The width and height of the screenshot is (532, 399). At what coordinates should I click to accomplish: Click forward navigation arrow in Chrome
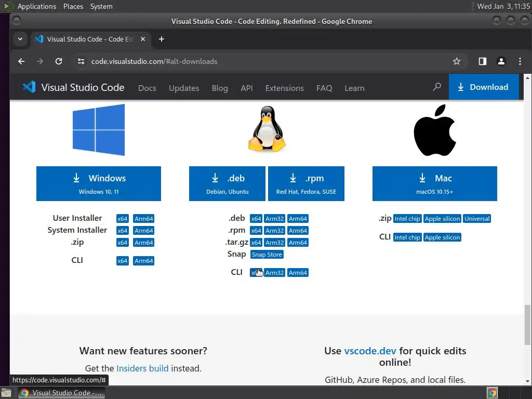coord(40,61)
